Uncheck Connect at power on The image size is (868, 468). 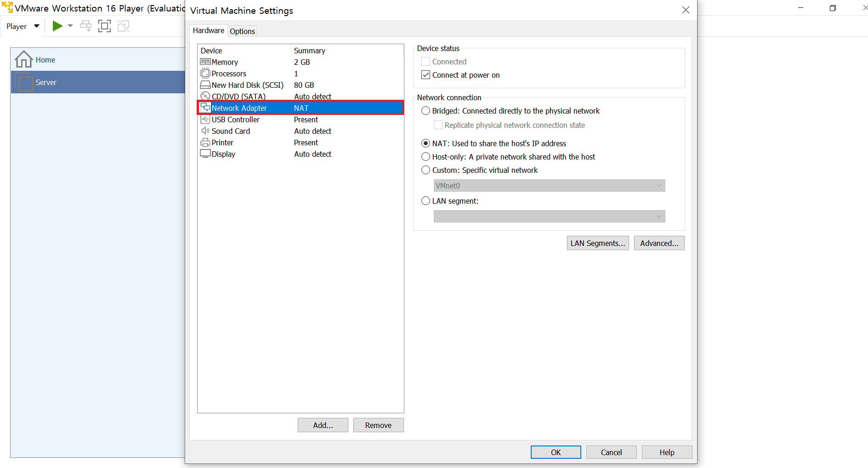pyautogui.click(x=426, y=75)
